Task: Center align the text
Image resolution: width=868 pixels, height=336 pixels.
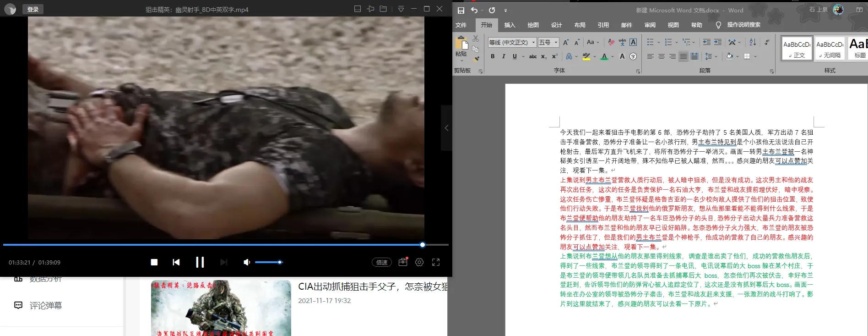Action: pyautogui.click(x=661, y=56)
